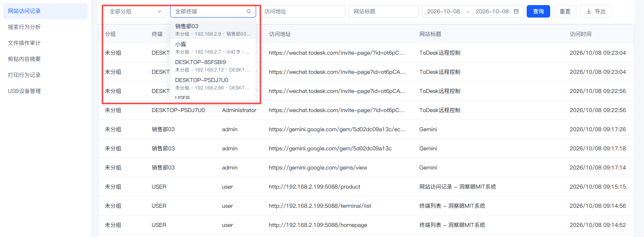Click the search icon in terminal field
The width and height of the screenshot is (644, 237).
click(248, 11)
